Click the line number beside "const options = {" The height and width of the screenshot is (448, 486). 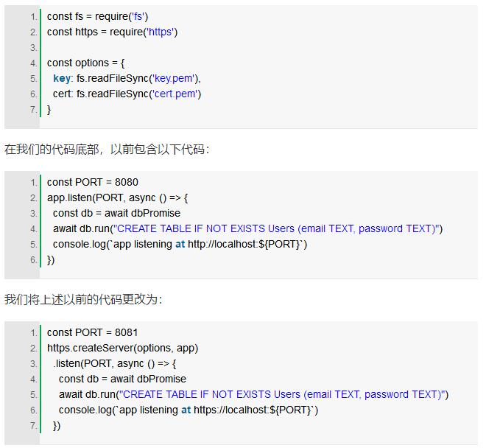33,63
